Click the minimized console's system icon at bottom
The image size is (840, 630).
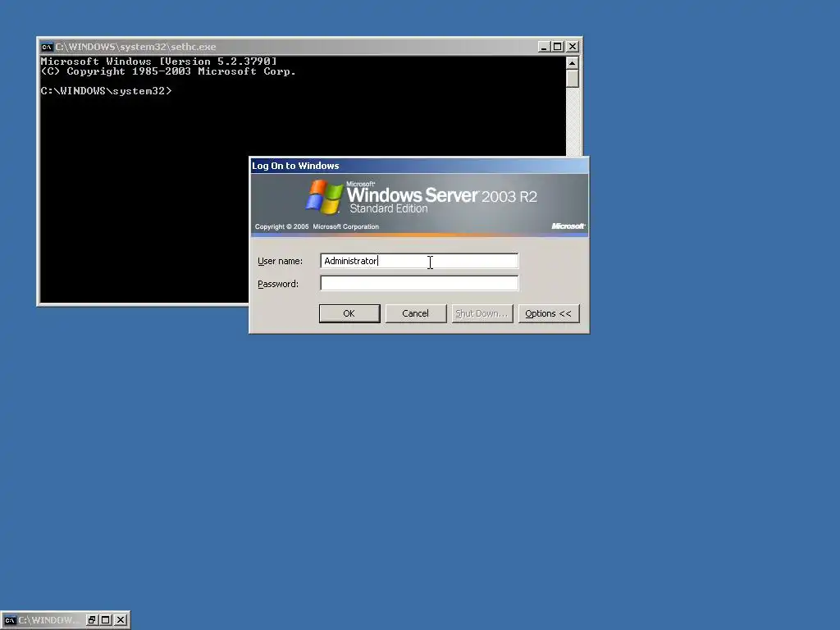[10, 620]
